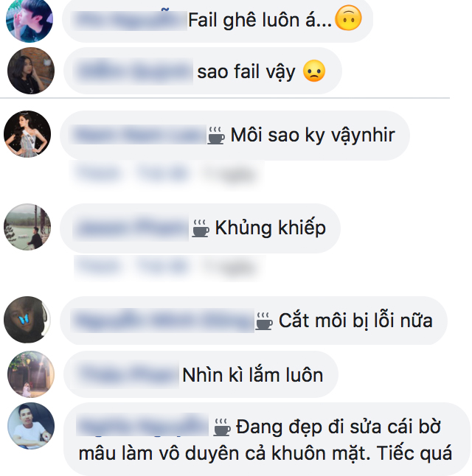Click the blurred name before 'Nhìn kì lắm luôn'
Screen dimensions: 472x476
point(128,374)
